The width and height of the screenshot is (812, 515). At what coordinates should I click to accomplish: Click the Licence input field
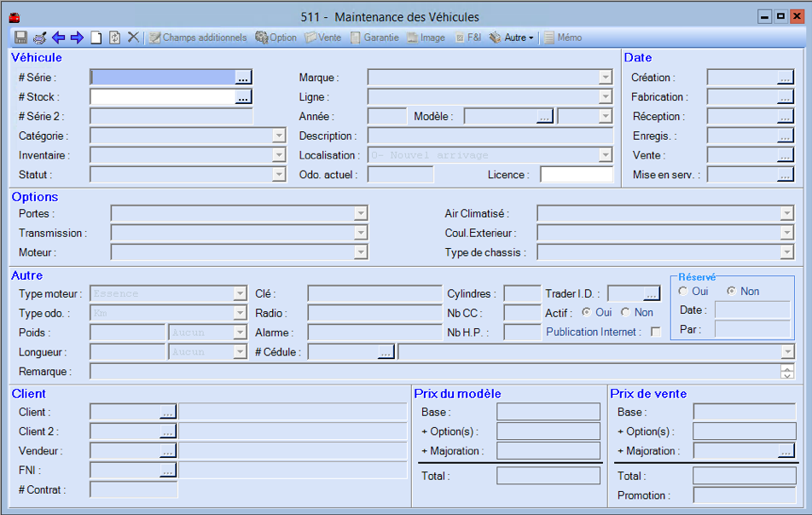coord(577,175)
